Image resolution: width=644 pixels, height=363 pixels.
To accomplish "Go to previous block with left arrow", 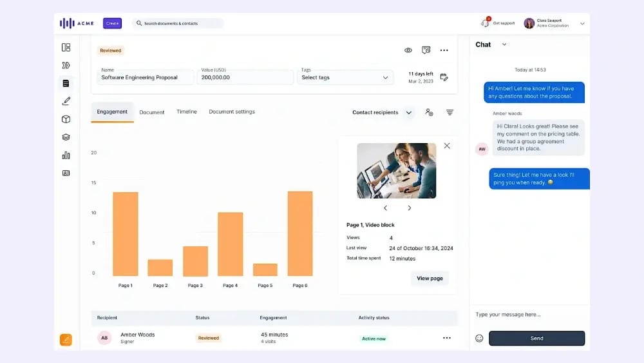I will coord(385,208).
